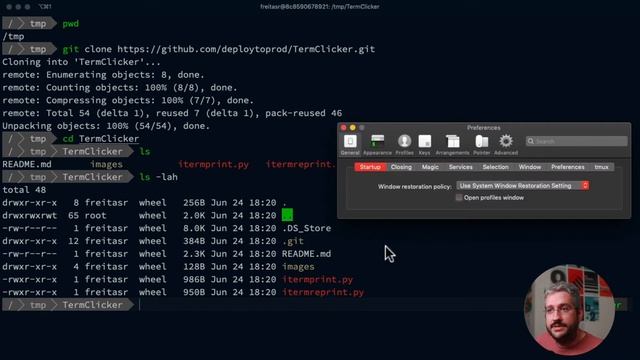Open the Advanced gear preferences pane
The width and height of the screenshot is (640, 360).
tap(506, 144)
